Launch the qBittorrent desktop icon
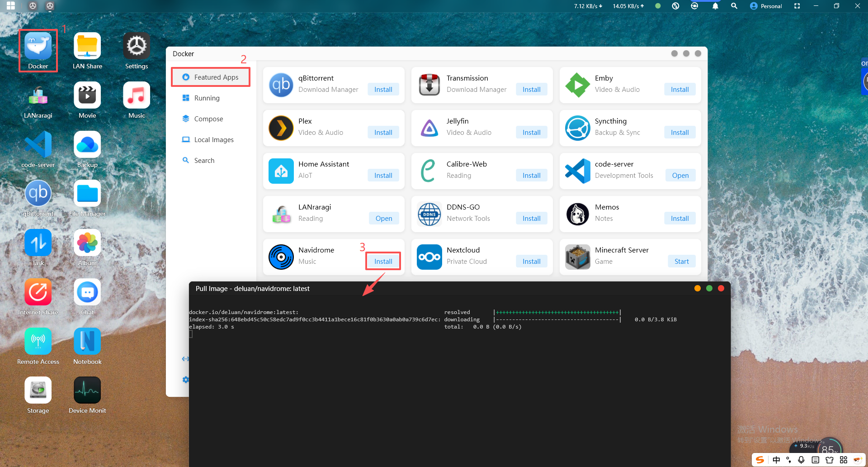The image size is (868, 467). [38, 194]
